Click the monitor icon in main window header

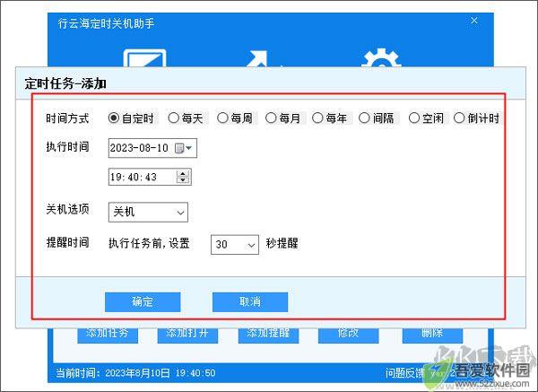coord(144,58)
